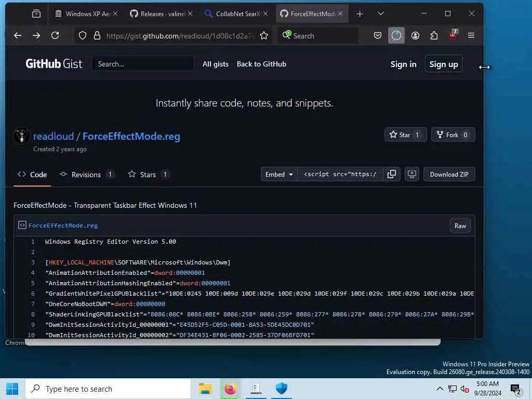Screen dimensions: 532x399
Task: Open Pocket save icon in toolbar
Action: pyautogui.click(x=378, y=35)
